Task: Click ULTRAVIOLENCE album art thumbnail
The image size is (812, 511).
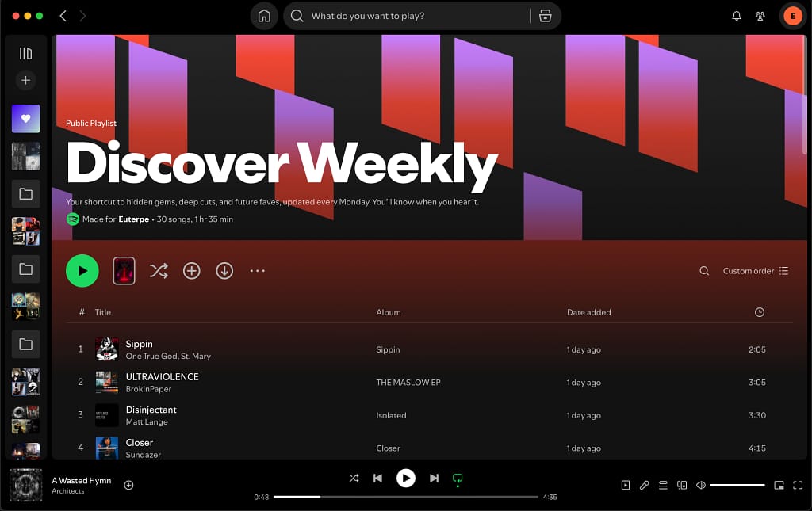Action: pos(107,382)
